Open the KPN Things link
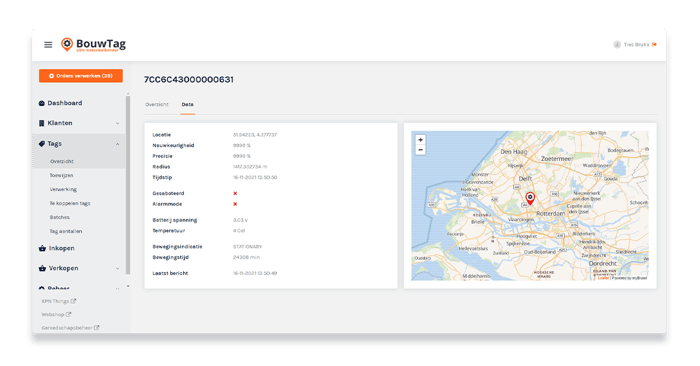 tap(55, 301)
